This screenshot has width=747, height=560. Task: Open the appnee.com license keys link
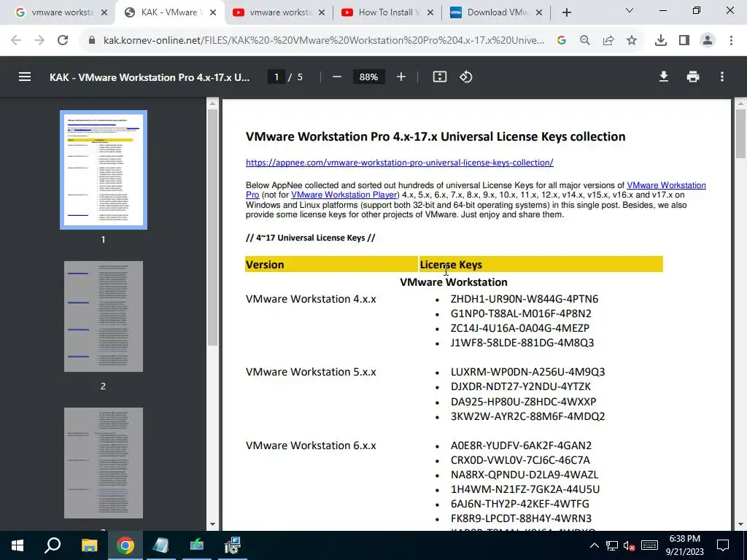(399, 163)
